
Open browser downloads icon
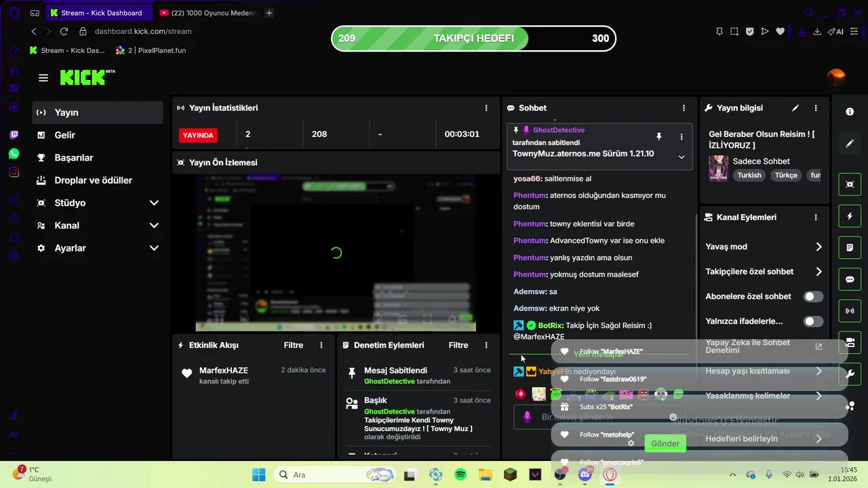[x=817, y=31]
